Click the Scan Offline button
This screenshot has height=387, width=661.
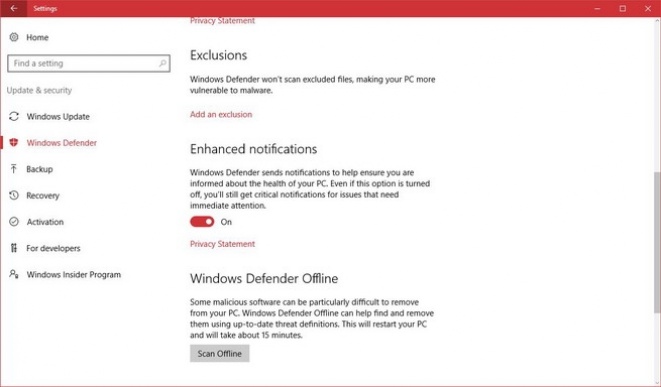pyautogui.click(x=220, y=353)
